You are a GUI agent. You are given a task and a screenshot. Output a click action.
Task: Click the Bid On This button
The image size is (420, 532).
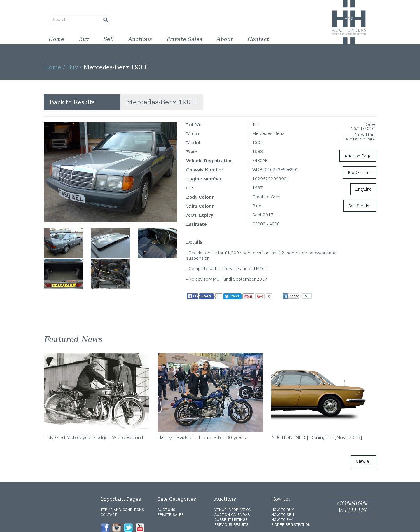pos(359,173)
